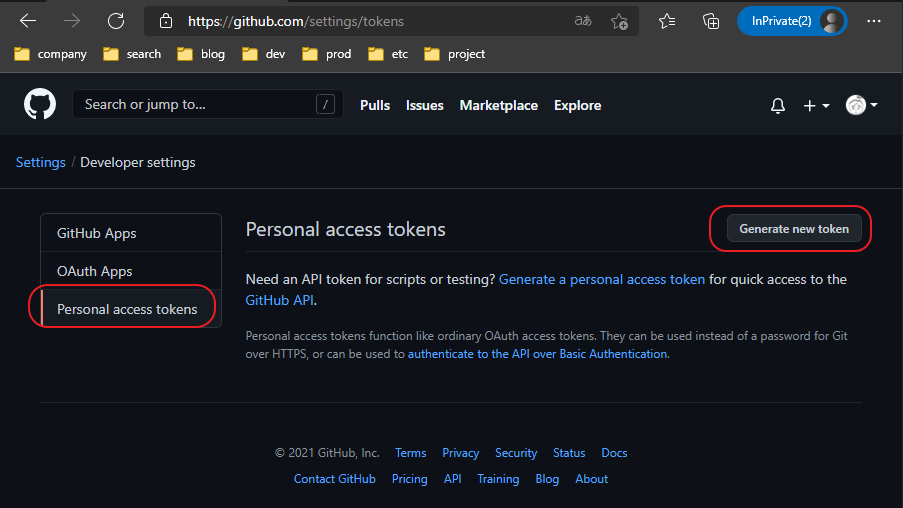Open Contact GitHub footer link

[335, 479]
